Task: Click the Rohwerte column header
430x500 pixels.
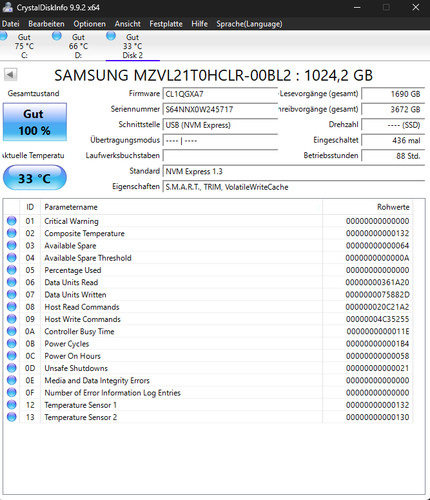Action: pos(367,207)
